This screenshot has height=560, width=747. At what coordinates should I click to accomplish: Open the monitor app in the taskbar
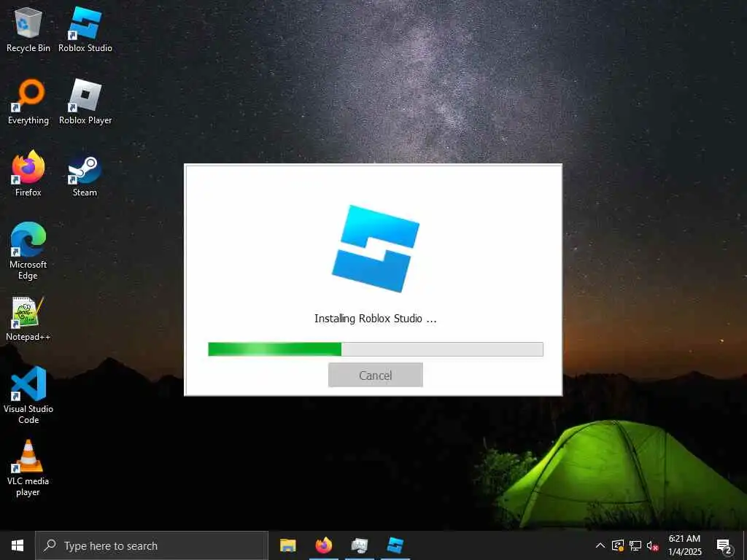[x=359, y=545]
